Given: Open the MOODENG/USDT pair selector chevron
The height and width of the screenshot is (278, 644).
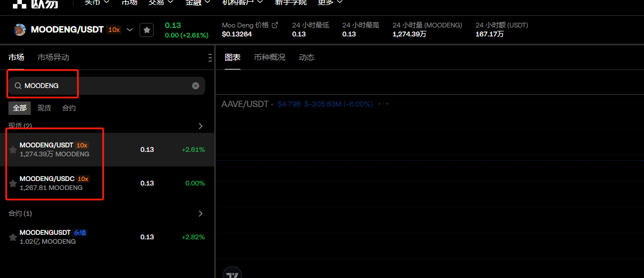Looking at the screenshot, I should pos(130,30).
